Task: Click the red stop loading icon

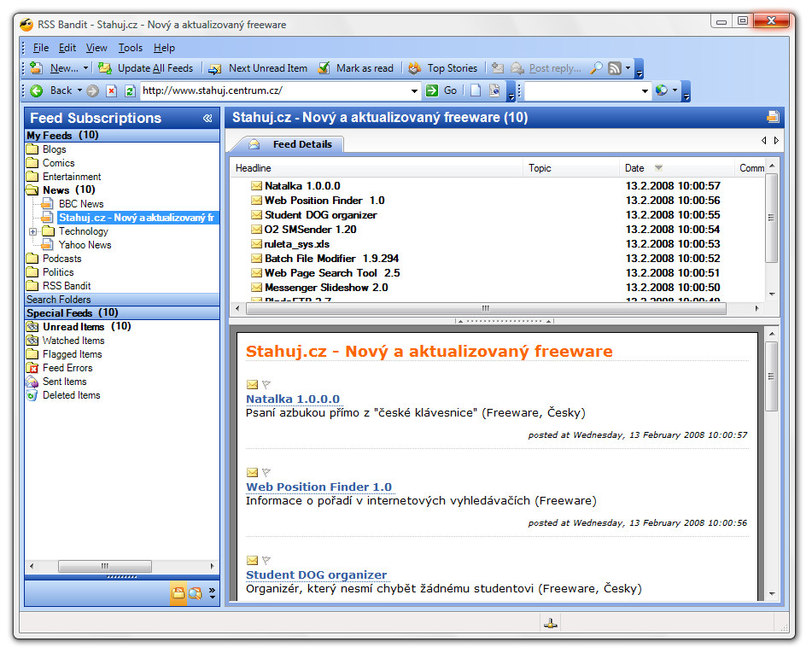Action: click(111, 90)
